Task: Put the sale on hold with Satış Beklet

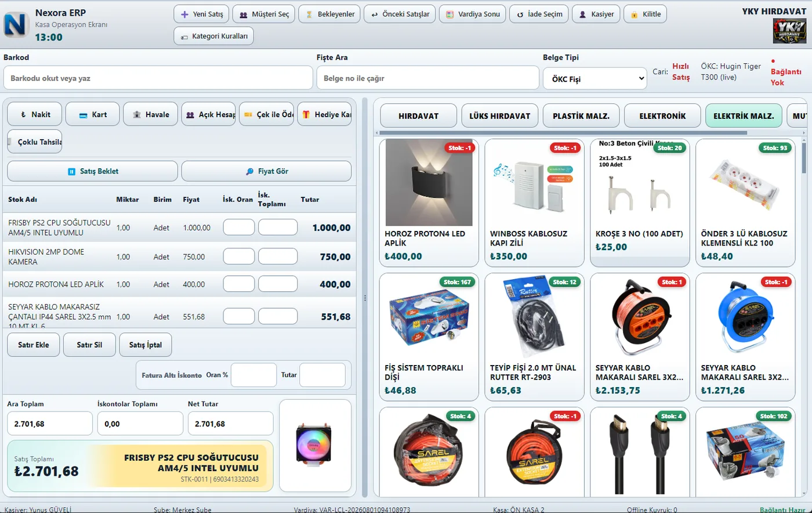Action: click(93, 171)
